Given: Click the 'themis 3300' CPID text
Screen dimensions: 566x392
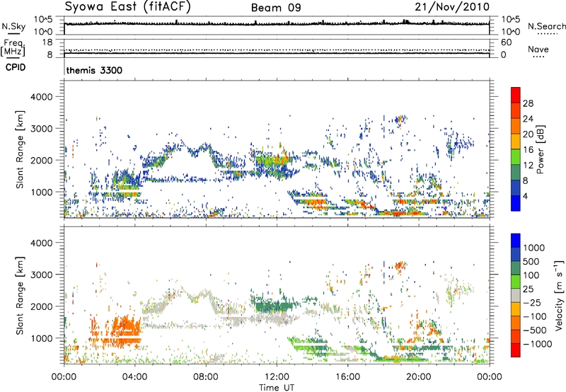Looking at the screenshot, I should coord(94,70).
